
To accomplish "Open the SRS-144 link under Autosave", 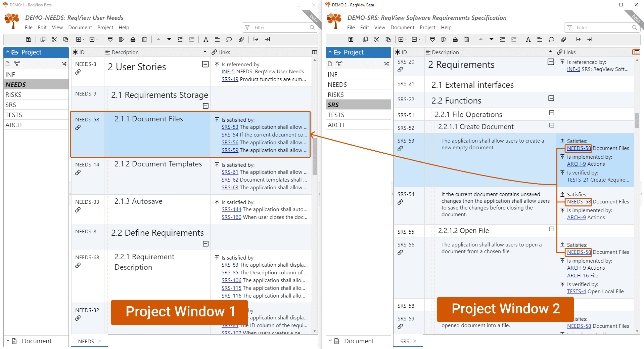I will point(231,209).
